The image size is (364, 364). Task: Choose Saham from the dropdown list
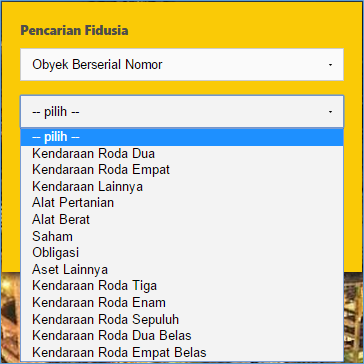click(x=182, y=236)
